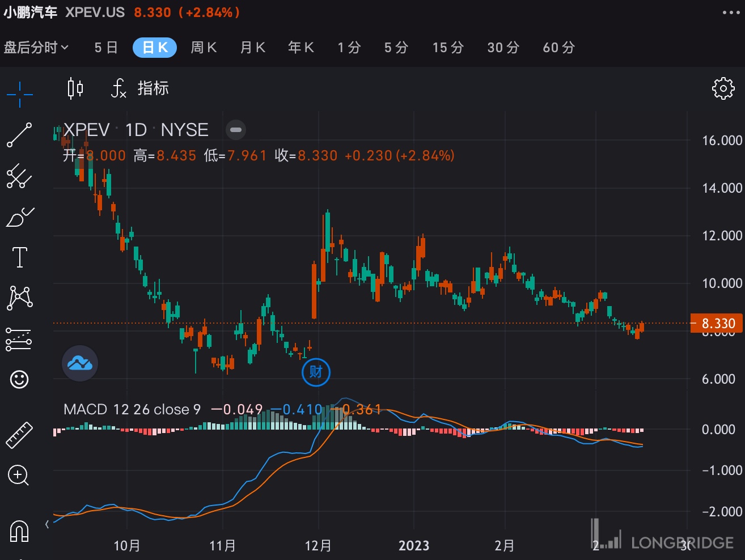This screenshot has height=560, width=745.
Task: Select the ruler measure tool
Action: (19, 435)
